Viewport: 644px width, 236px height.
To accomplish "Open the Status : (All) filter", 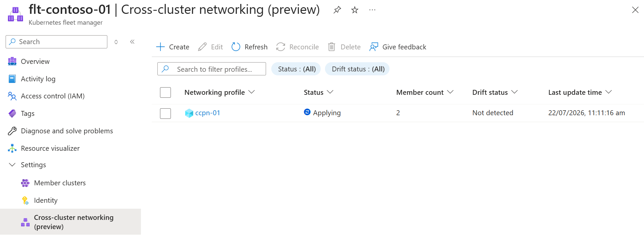I will [x=296, y=69].
